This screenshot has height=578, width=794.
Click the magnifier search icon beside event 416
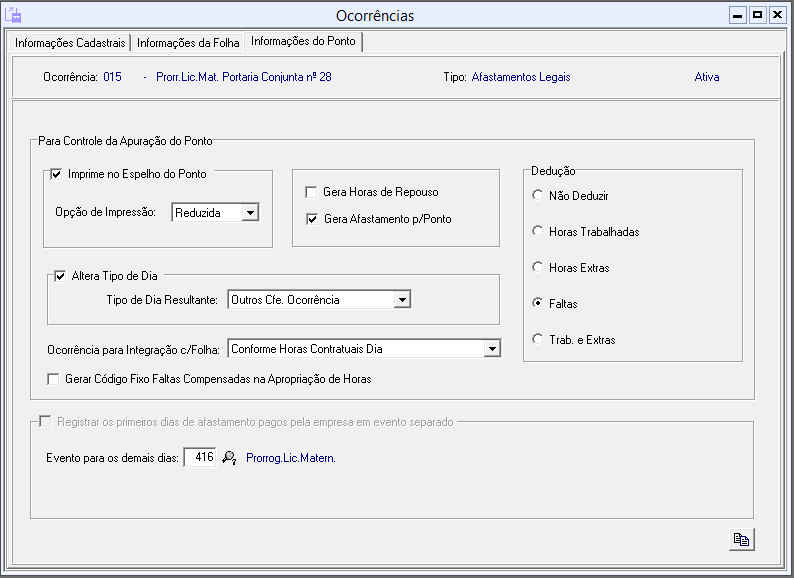coord(229,458)
